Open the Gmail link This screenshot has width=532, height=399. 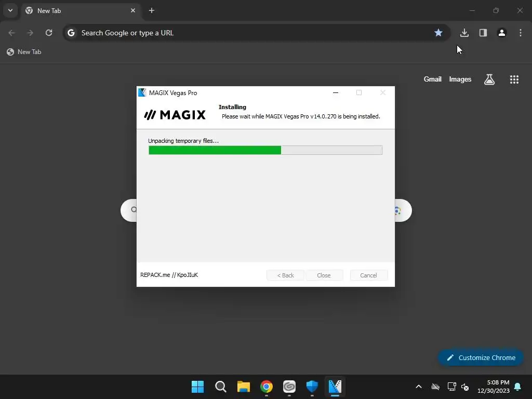coord(433,79)
